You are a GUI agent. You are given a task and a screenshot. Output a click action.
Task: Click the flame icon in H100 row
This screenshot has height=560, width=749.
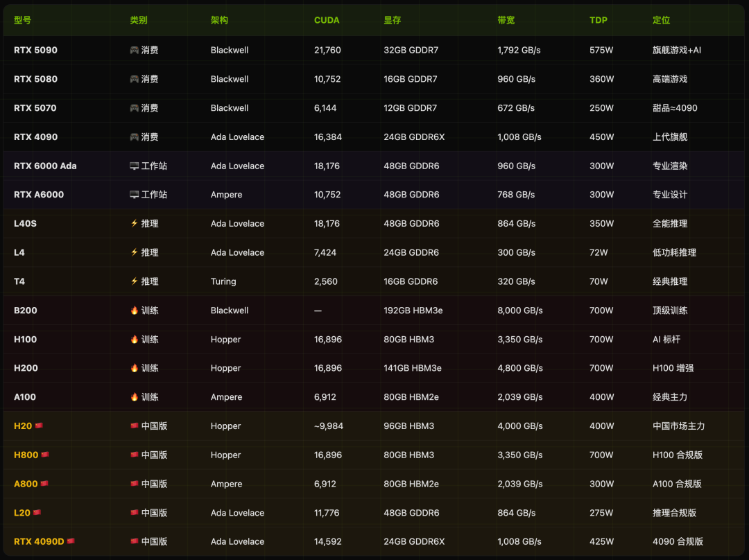pyautogui.click(x=135, y=340)
